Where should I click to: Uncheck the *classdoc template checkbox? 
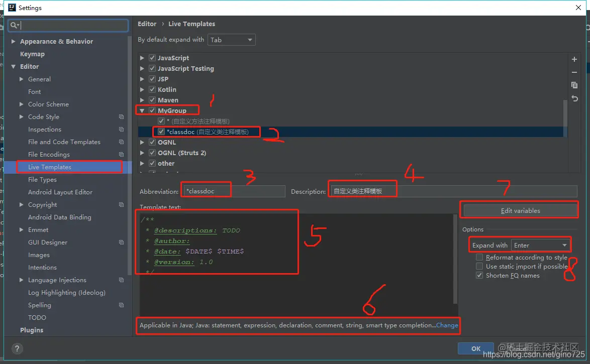[x=161, y=132]
